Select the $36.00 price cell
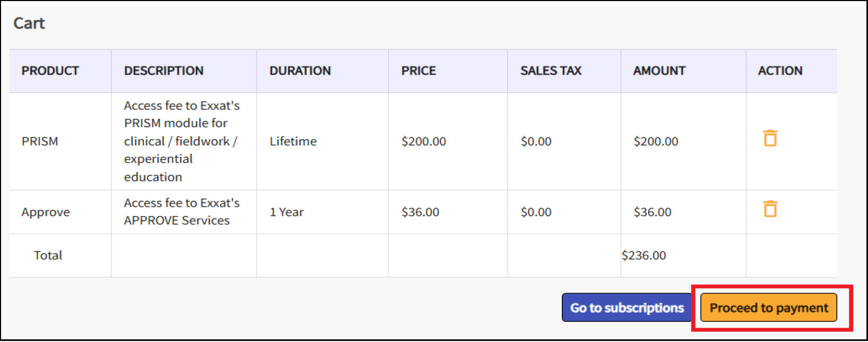The width and height of the screenshot is (868, 342). click(x=420, y=212)
